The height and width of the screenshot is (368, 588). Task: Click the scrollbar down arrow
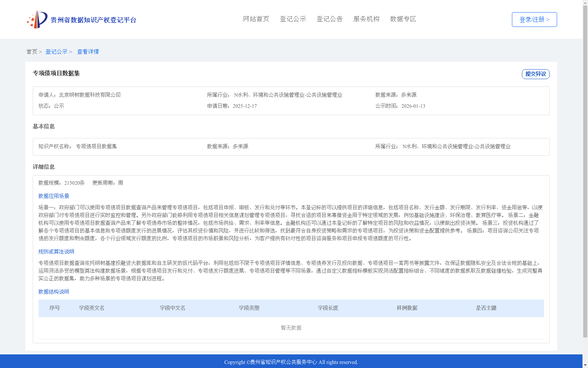coord(585,365)
